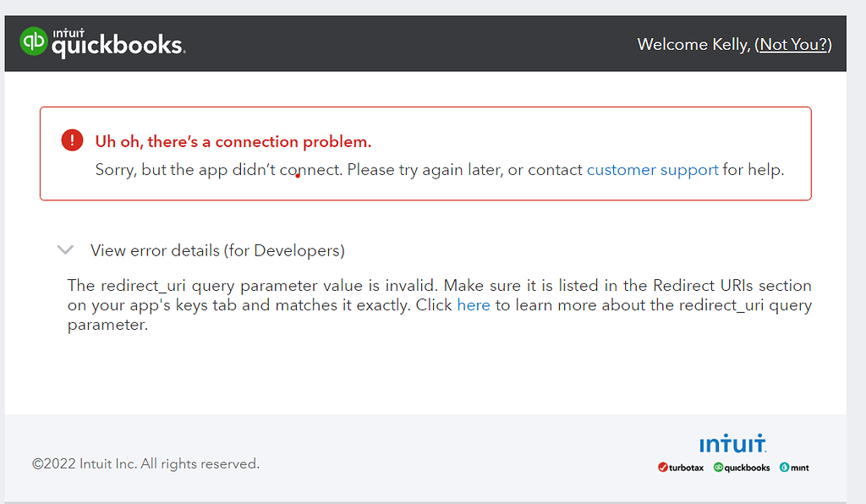Collapse the View error details chevron
The image size is (866, 504).
pyautogui.click(x=65, y=250)
